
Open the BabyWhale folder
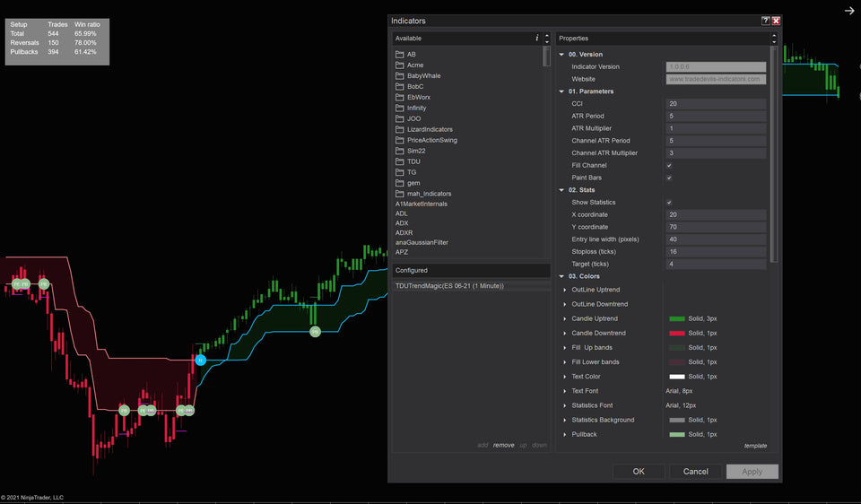coord(423,75)
